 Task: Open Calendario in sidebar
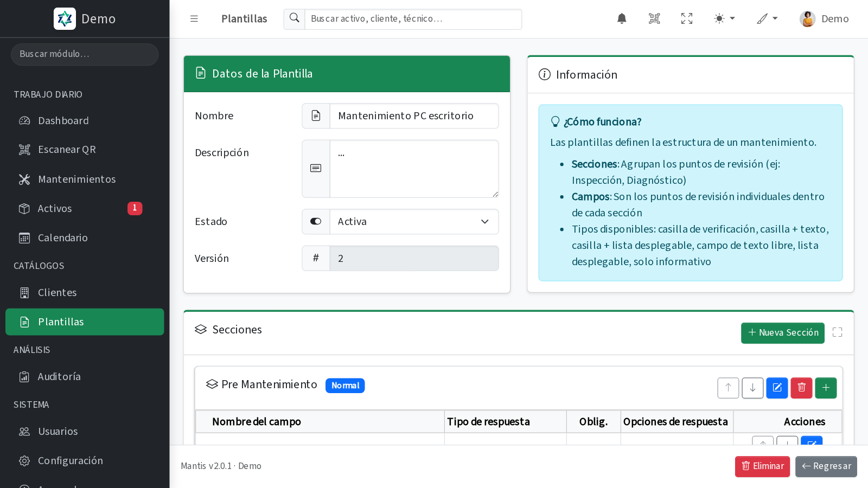pyautogui.click(x=85, y=237)
